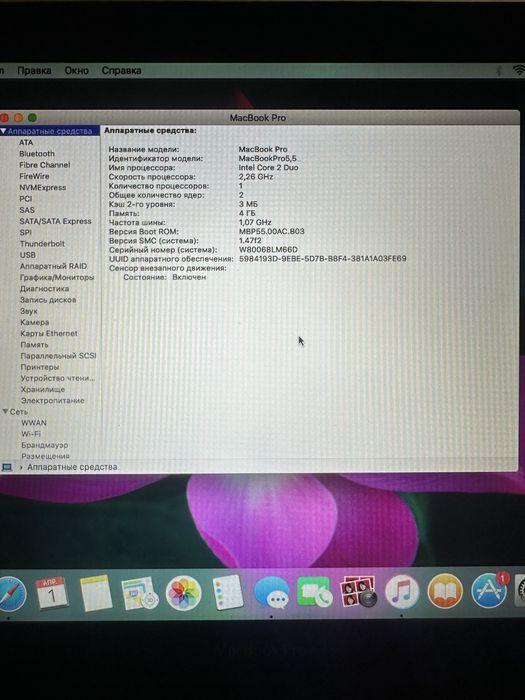Select Камера in the sidebar
525x700 pixels.
pyautogui.click(x=35, y=322)
